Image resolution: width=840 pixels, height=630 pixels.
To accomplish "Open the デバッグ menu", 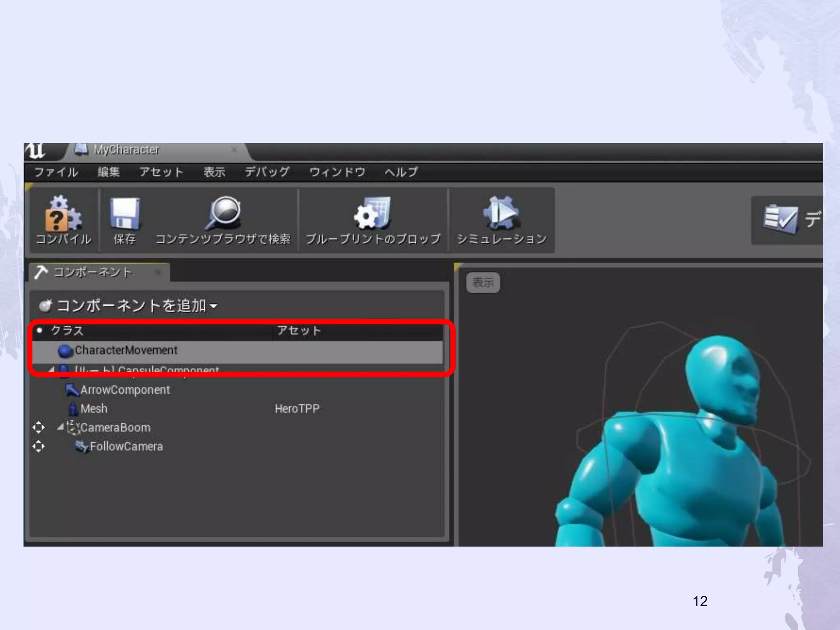I will tap(267, 172).
